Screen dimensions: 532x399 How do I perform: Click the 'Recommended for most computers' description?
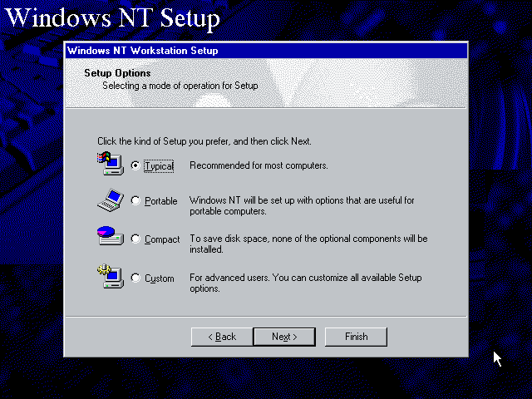pos(259,165)
